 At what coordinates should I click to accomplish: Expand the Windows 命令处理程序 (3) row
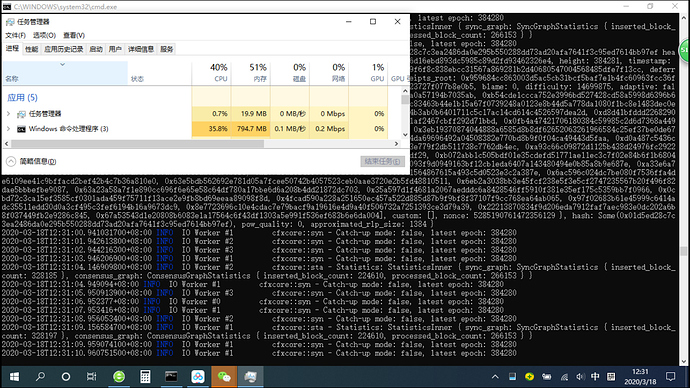(x=8, y=129)
